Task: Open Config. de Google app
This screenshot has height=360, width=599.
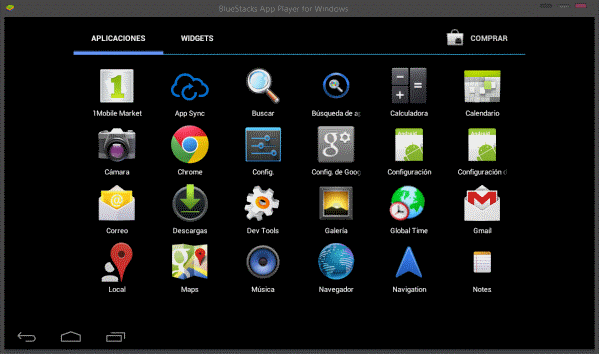Action: click(x=336, y=144)
